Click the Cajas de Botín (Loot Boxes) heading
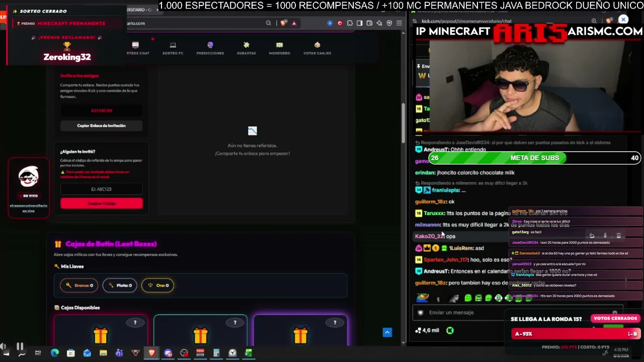Viewport: 644px width, 362px height. coord(111,244)
